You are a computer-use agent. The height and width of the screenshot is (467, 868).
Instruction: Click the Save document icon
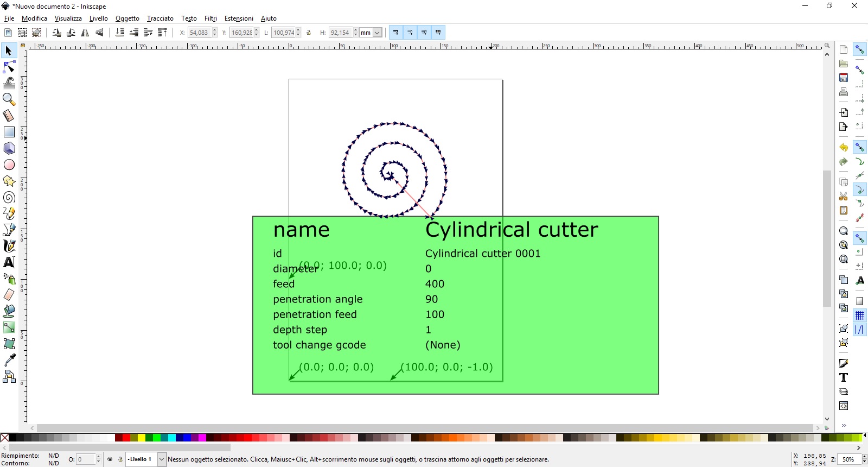[843, 78]
